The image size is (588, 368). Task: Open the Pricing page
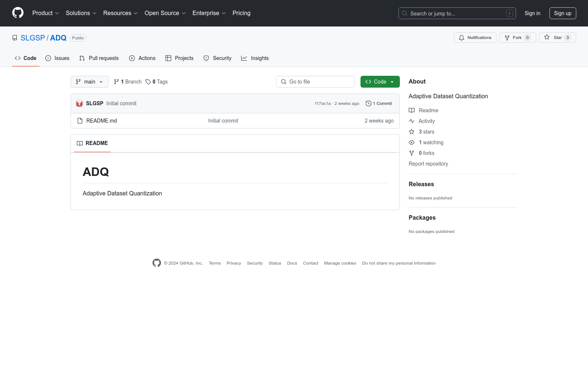point(241,13)
